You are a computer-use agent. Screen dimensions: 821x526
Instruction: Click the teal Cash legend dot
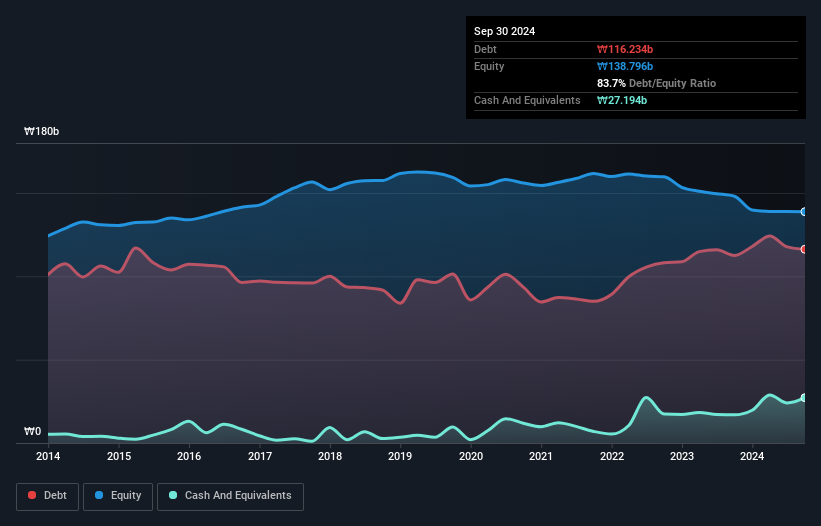point(173,495)
